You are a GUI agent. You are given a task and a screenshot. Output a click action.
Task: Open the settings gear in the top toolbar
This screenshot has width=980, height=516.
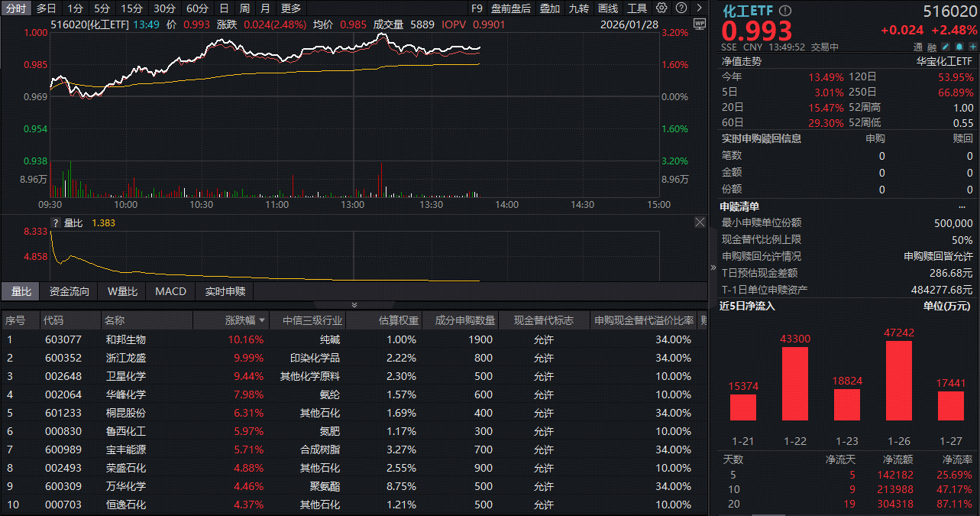tap(661, 9)
